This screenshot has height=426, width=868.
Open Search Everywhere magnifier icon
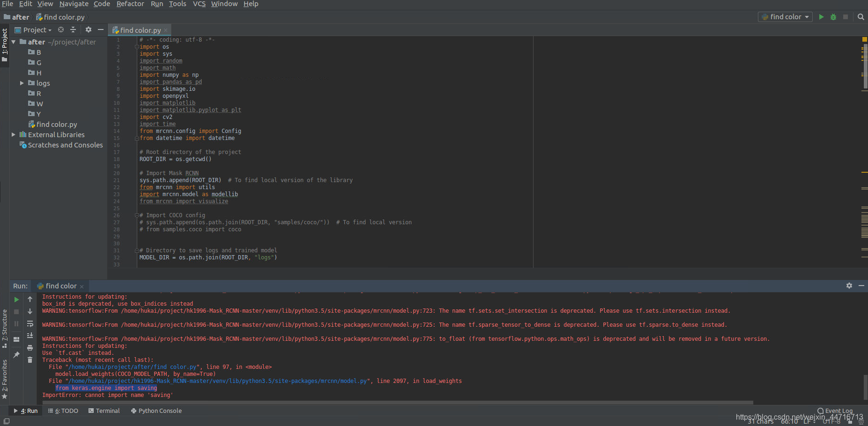click(x=861, y=17)
